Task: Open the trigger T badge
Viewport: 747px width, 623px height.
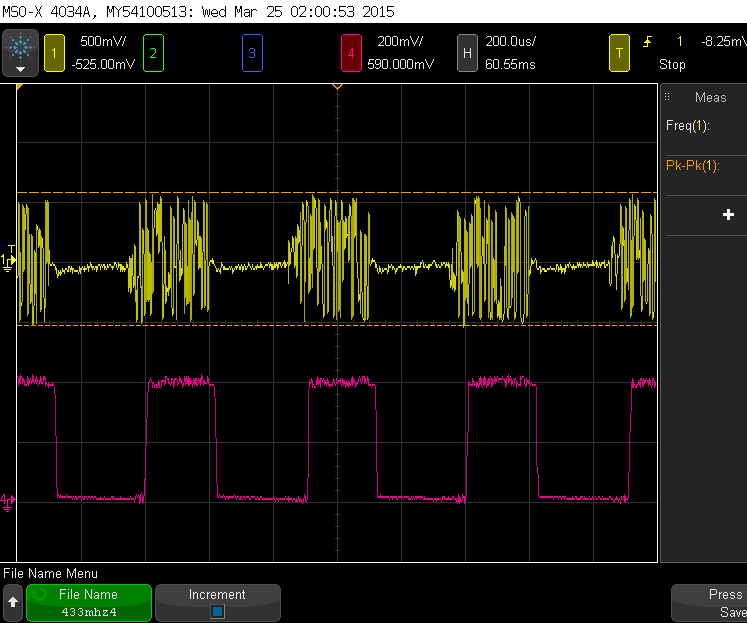Action: click(619, 53)
